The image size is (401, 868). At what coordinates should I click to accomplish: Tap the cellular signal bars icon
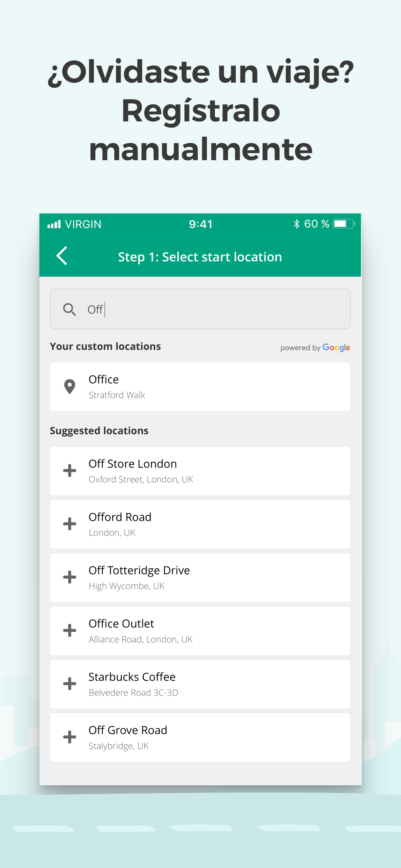tap(54, 224)
